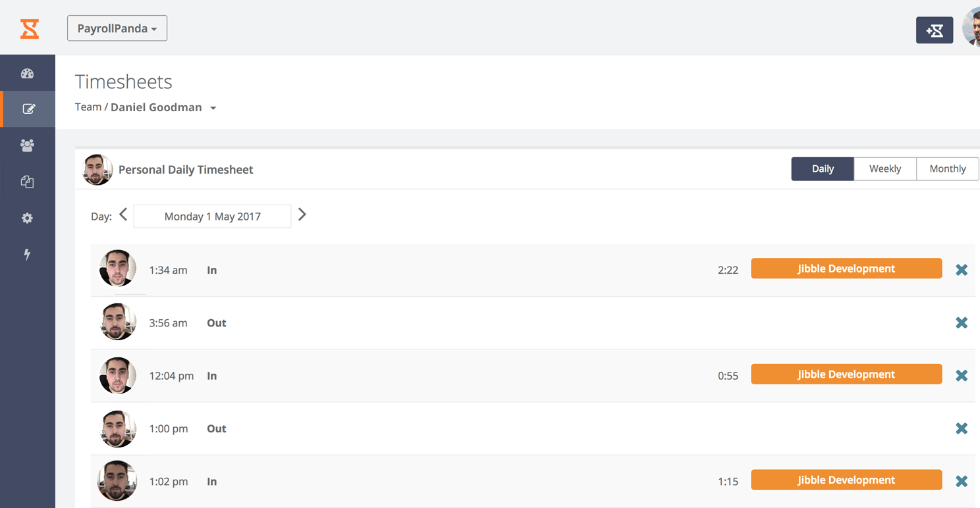This screenshot has width=980, height=508.
Task: Open the dashboard gauge sidebar icon
Action: click(27, 74)
